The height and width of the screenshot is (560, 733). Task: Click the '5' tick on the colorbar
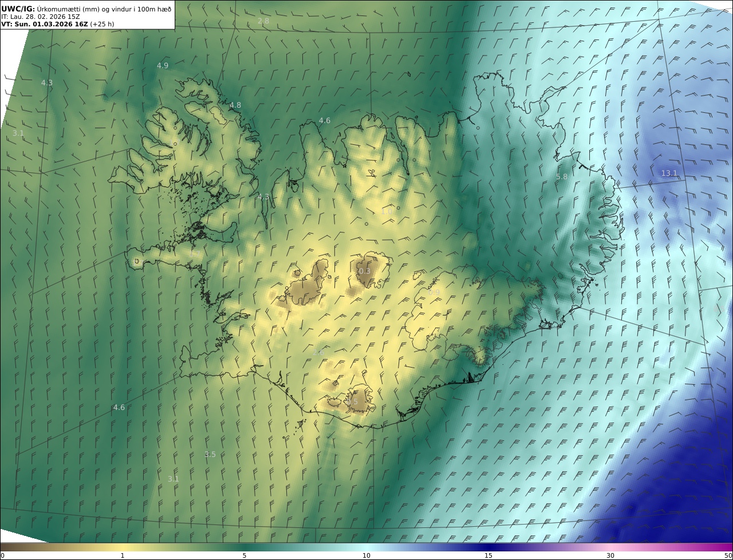[x=245, y=555]
